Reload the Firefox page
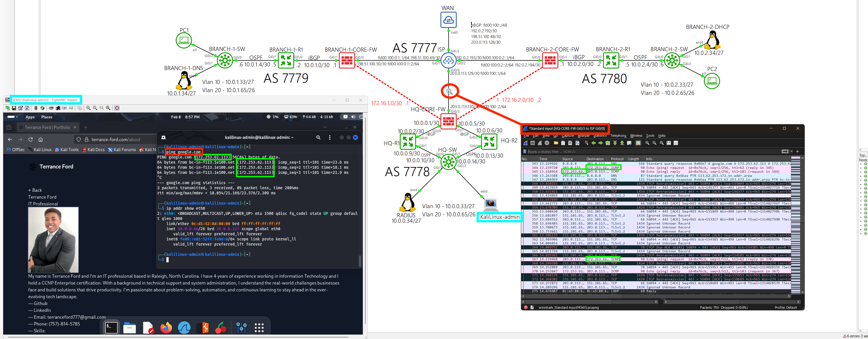This screenshot has height=339, width=868. (31, 139)
